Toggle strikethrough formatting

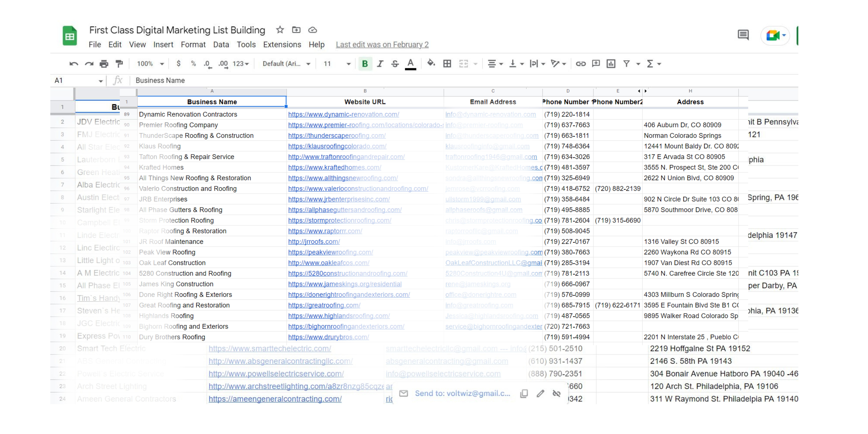pyautogui.click(x=395, y=64)
